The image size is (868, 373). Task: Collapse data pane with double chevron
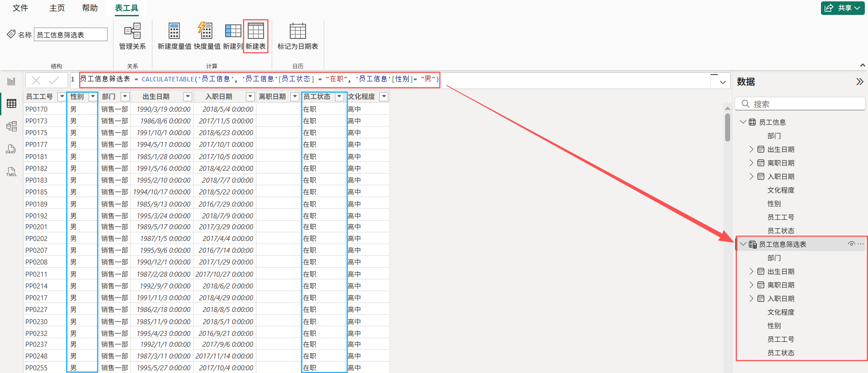(859, 82)
